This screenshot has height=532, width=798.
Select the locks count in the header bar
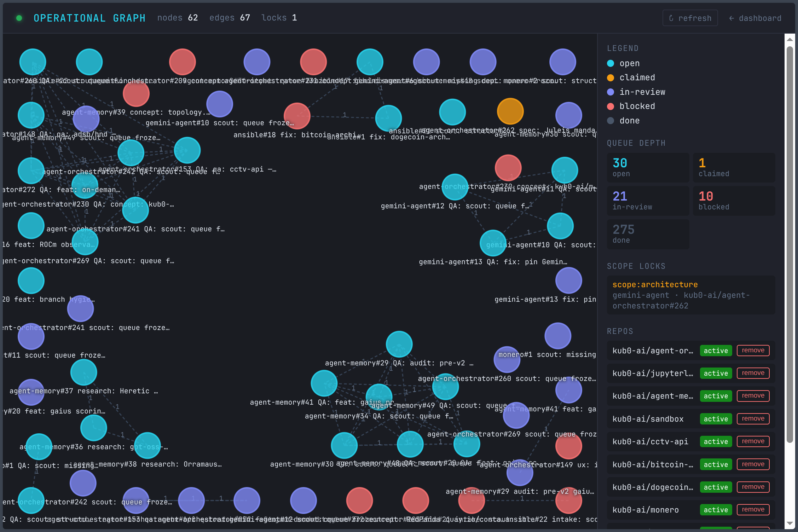click(x=279, y=17)
